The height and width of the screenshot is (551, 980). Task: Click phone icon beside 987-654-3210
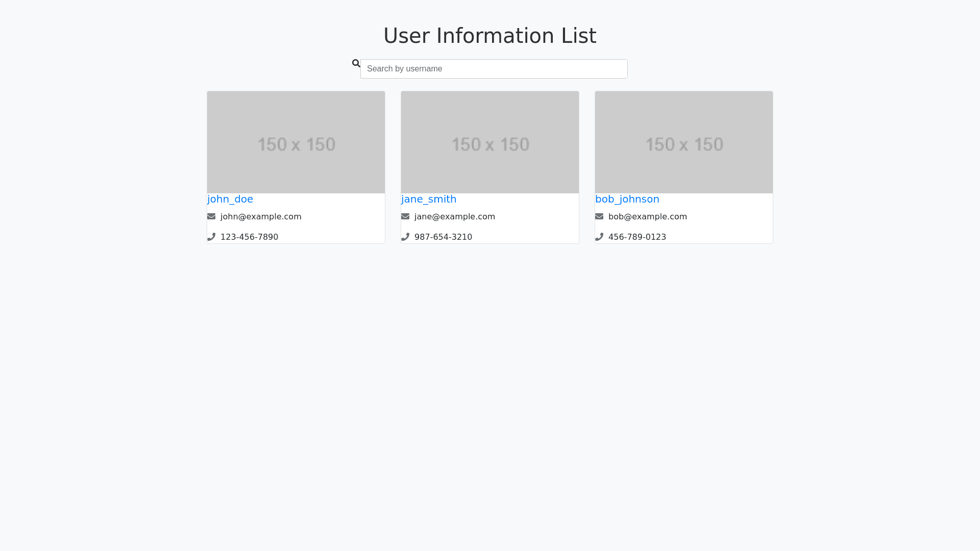tap(405, 237)
